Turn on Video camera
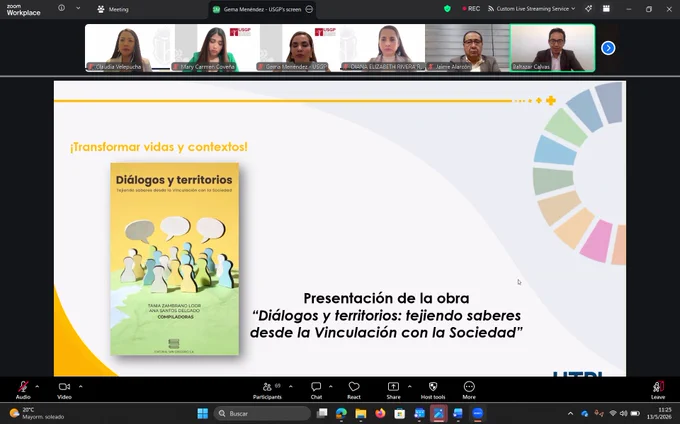 point(64,390)
